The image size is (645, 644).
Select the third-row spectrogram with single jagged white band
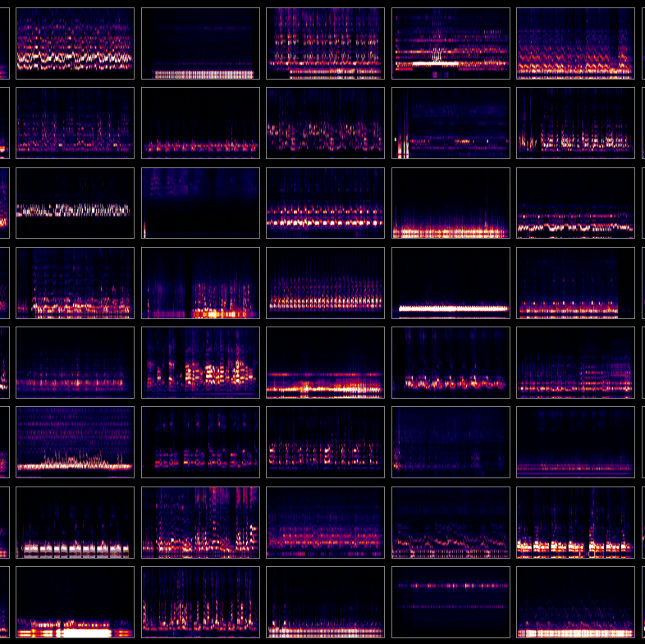[x=75, y=203]
